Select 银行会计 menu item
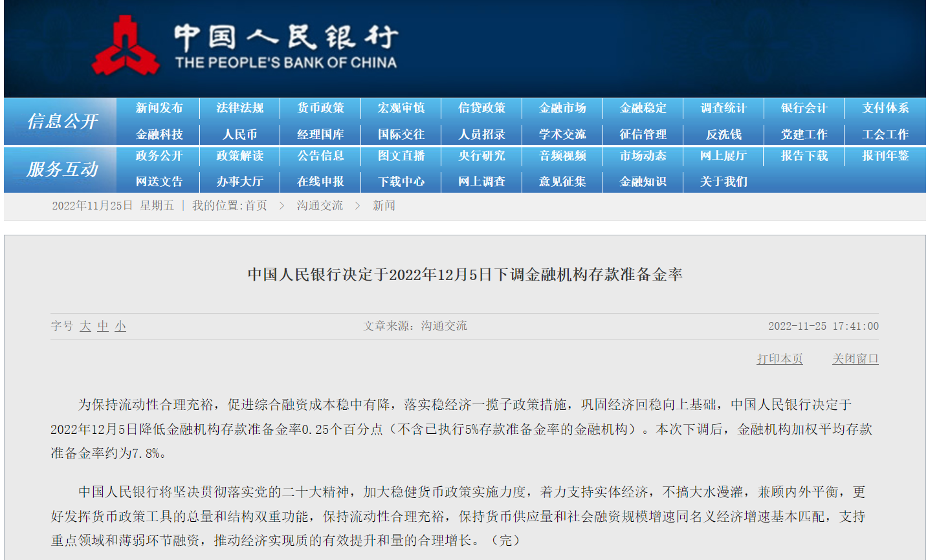Screen dimensions: 928x560 point(804,108)
